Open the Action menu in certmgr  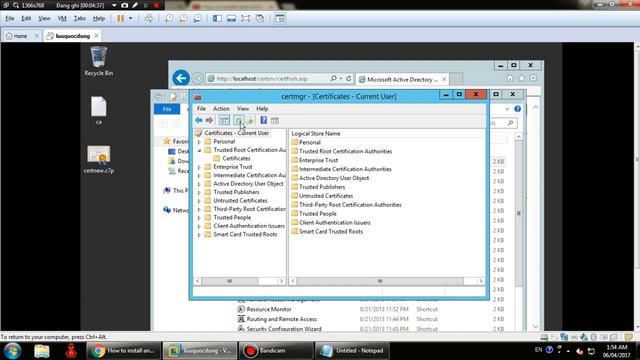[221, 109]
